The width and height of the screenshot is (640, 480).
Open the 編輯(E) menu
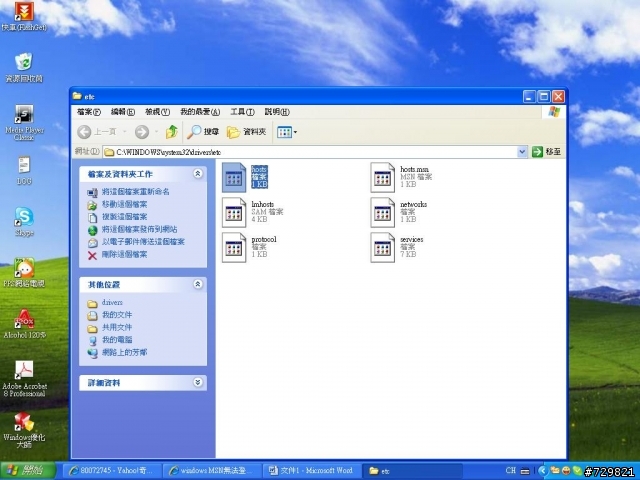tap(122, 111)
